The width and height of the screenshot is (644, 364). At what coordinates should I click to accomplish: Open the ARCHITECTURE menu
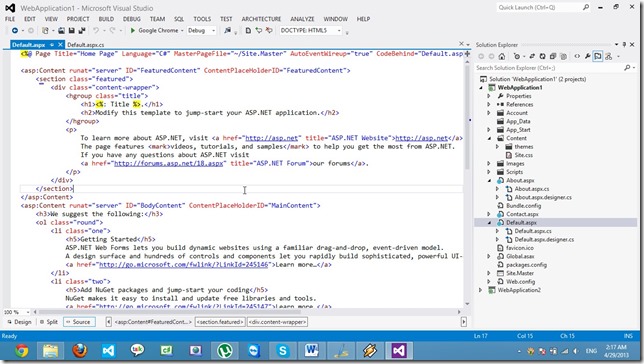click(x=261, y=19)
